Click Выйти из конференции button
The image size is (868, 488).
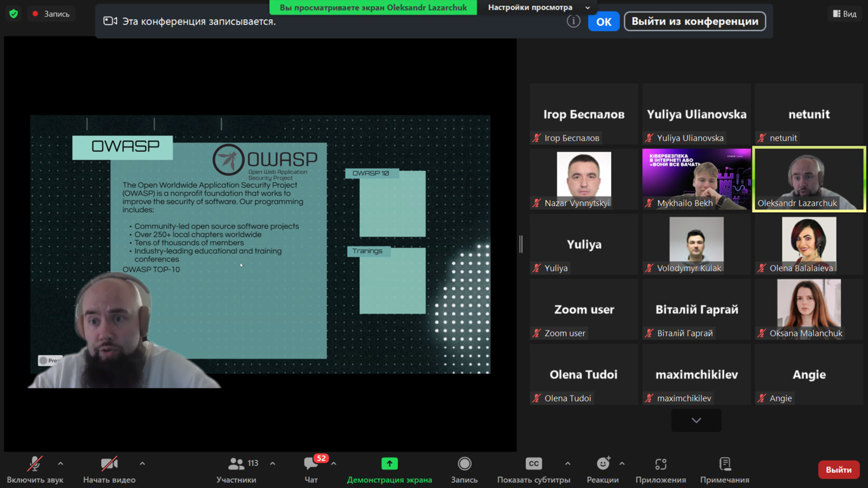[694, 22]
